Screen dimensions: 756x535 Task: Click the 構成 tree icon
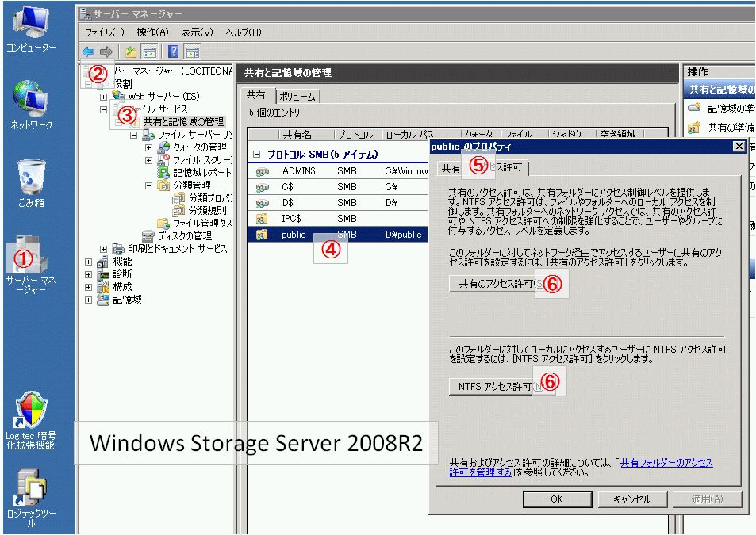[x=103, y=286]
